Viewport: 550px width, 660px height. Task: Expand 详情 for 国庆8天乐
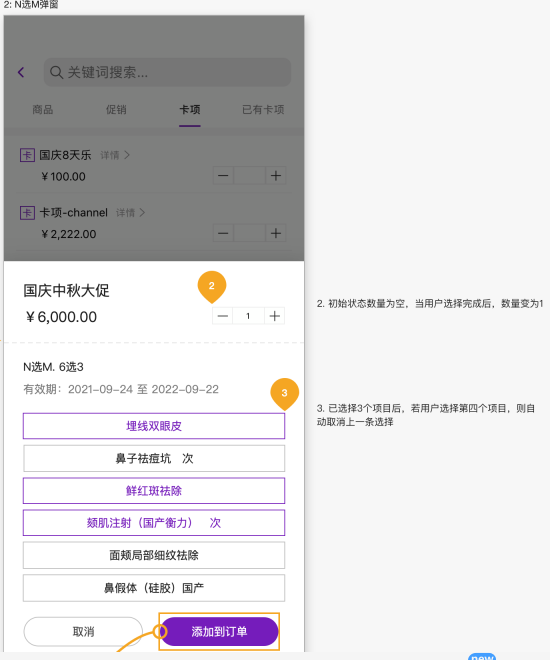tap(115, 155)
